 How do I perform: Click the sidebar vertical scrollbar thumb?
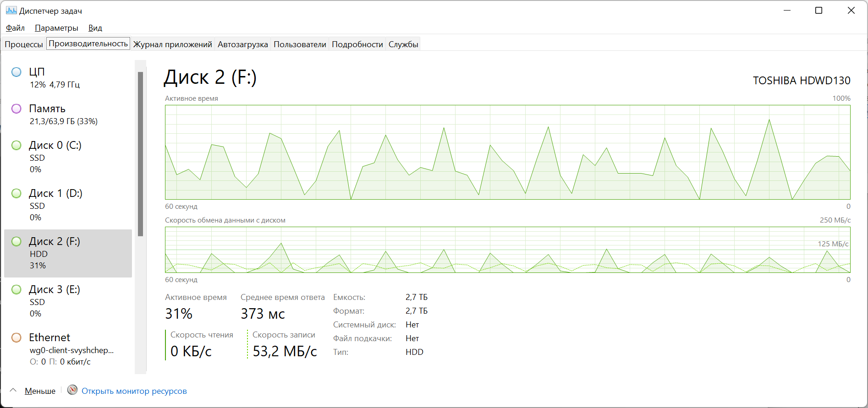click(140, 154)
